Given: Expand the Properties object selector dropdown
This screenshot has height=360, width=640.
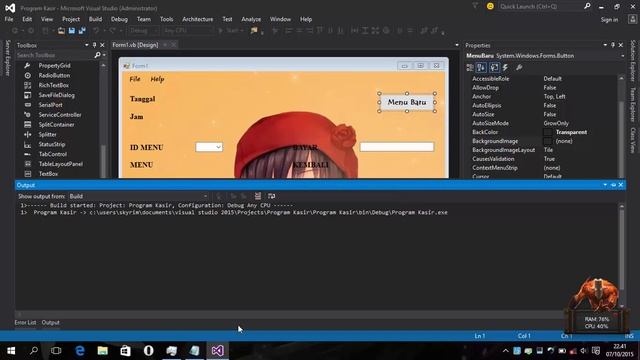Looking at the screenshot, I should point(622,56).
